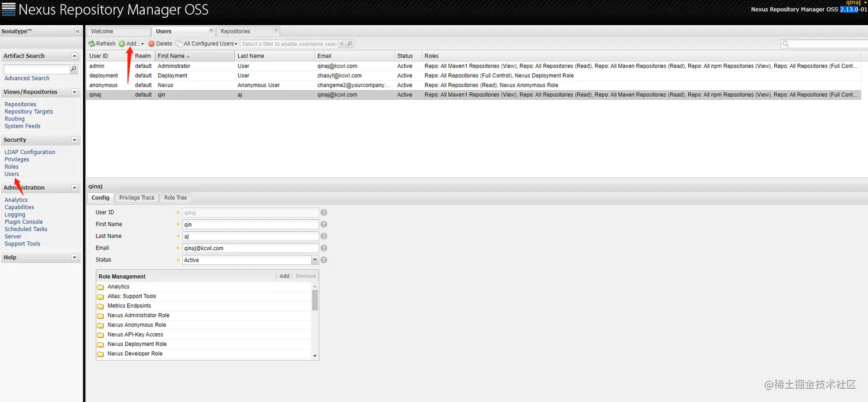Viewport: 868px width, 402px height.
Task: Click help icon next to First Name field
Action: point(324,224)
